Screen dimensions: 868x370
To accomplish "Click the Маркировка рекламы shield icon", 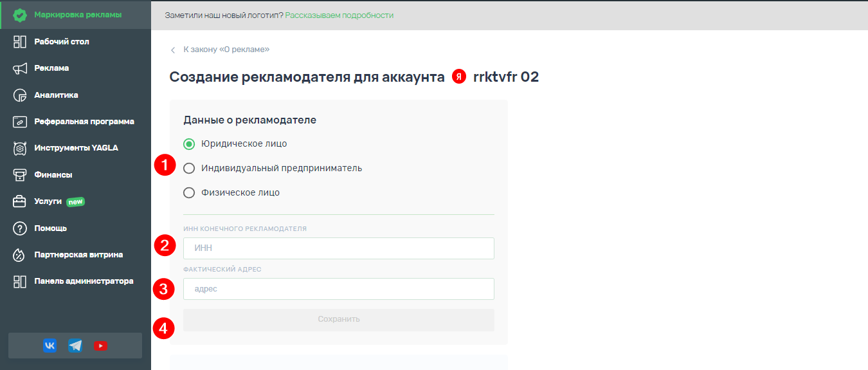I will click(20, 15).
